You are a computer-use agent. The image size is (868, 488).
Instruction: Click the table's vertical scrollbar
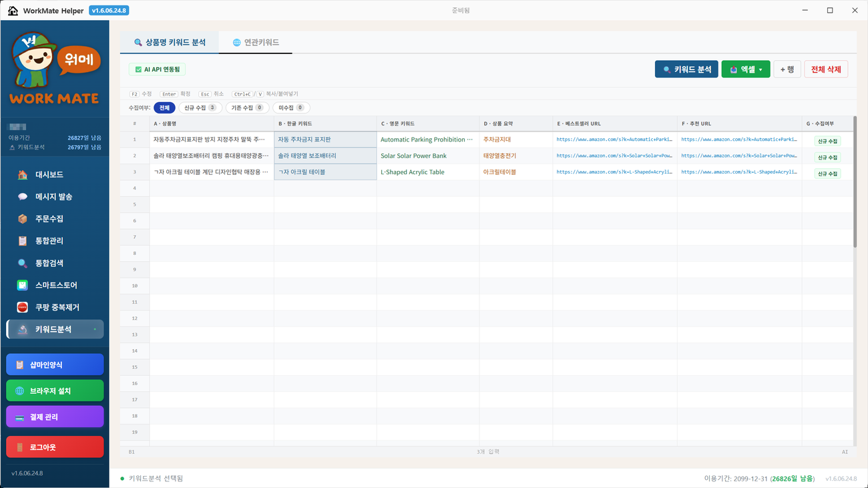coord(855,182)
